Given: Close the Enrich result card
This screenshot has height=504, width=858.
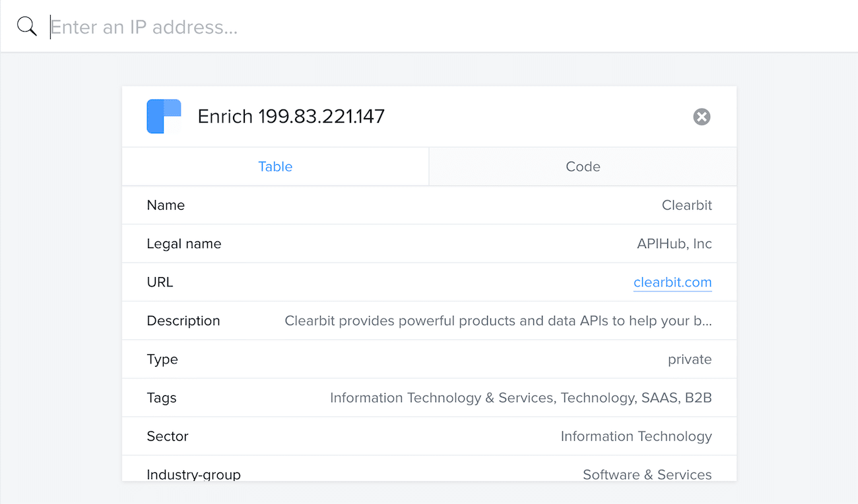Looking at the screenshot, I should (x=702, y=117).
